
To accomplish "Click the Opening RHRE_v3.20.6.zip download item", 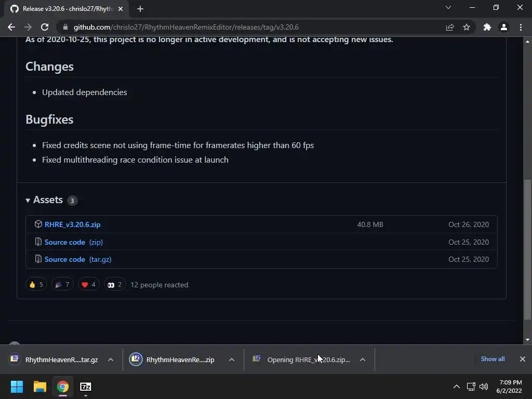I will (302, 360).
